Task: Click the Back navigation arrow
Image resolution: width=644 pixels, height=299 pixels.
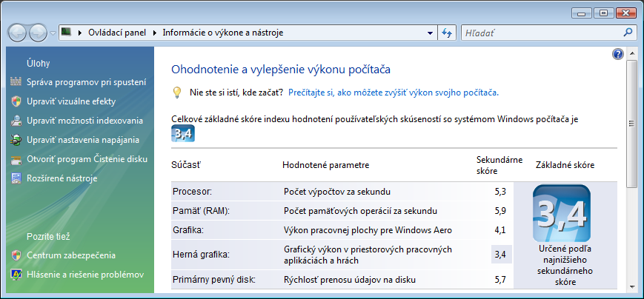Action: tap(17, 33)
